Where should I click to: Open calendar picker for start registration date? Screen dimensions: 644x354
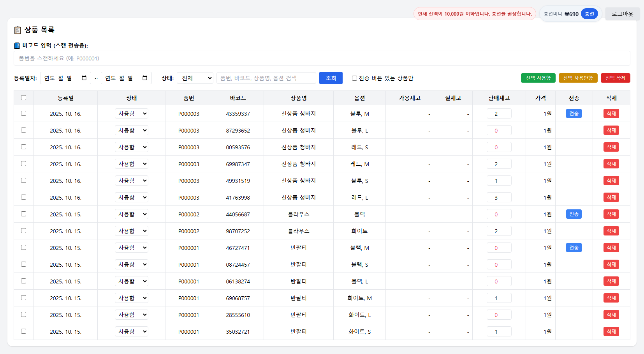click(84, 78)
